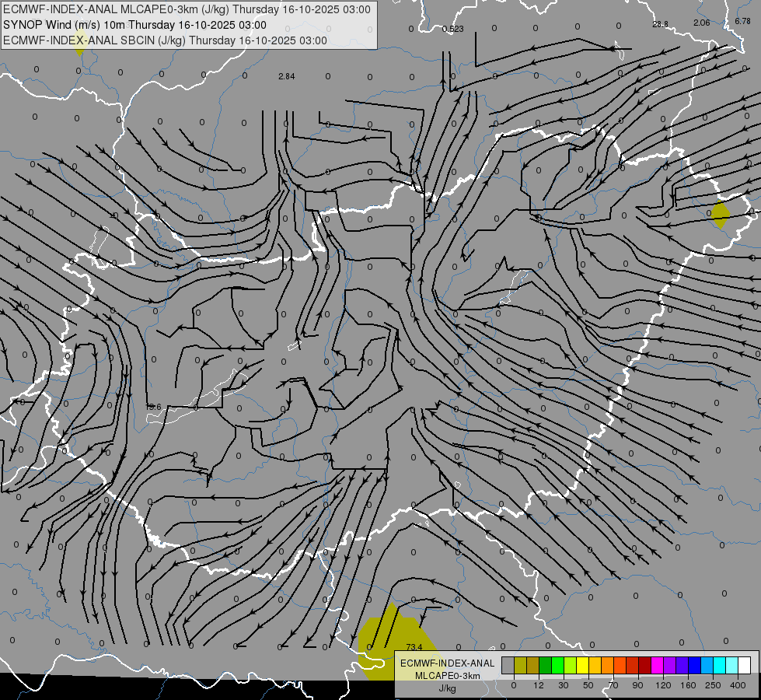Click the 6.78 value in the top-right corner
The height and width of the screenshot is (700, 761).
click(742, 21)
